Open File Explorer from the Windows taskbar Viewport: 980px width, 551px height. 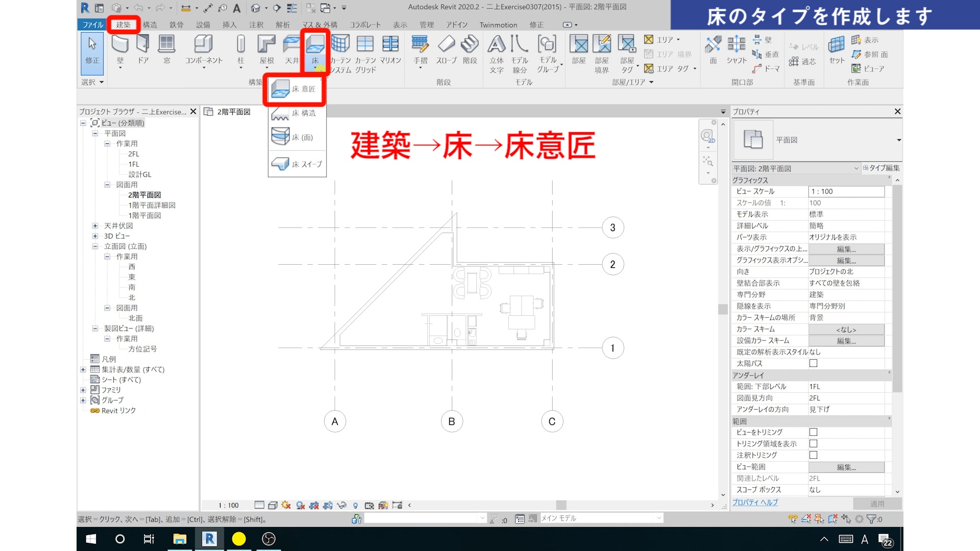(x=180, y=539)
